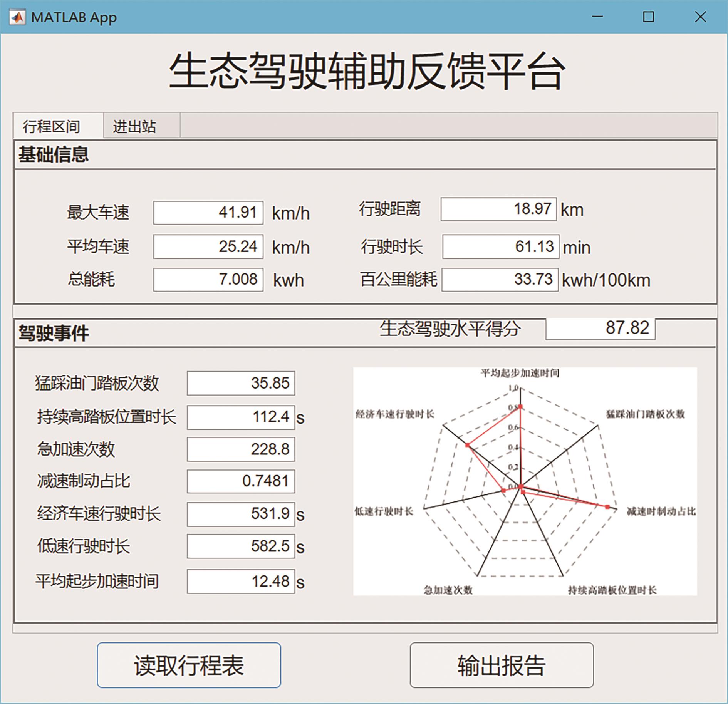Click the 总能耗 value field
This screenshot has width=728, height=704.
(208, 279)
